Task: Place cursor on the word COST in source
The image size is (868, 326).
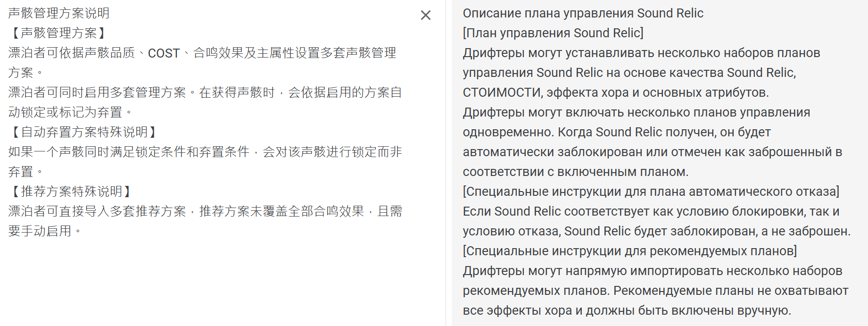Action: pyautogui.click(x=164, y=53)
